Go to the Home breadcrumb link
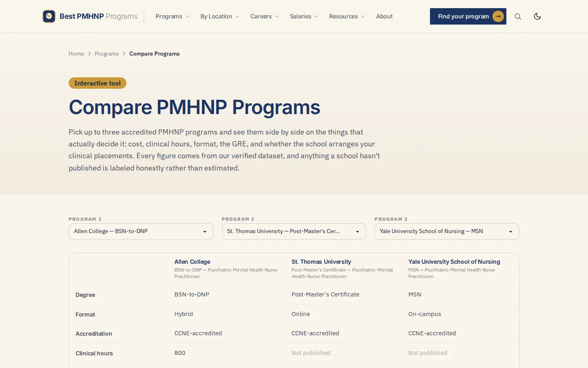The height and width of the screenshot is (368, 588). (x=76, y=54)
